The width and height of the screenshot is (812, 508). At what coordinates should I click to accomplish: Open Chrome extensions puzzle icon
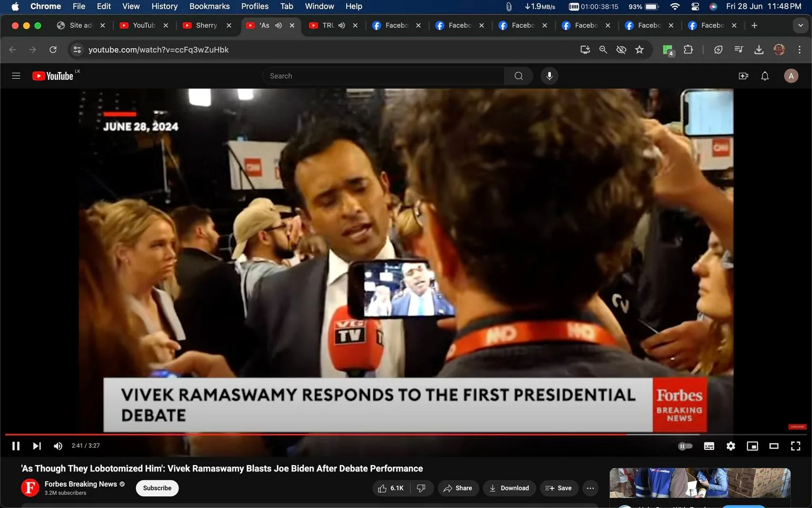click(688, 49)
